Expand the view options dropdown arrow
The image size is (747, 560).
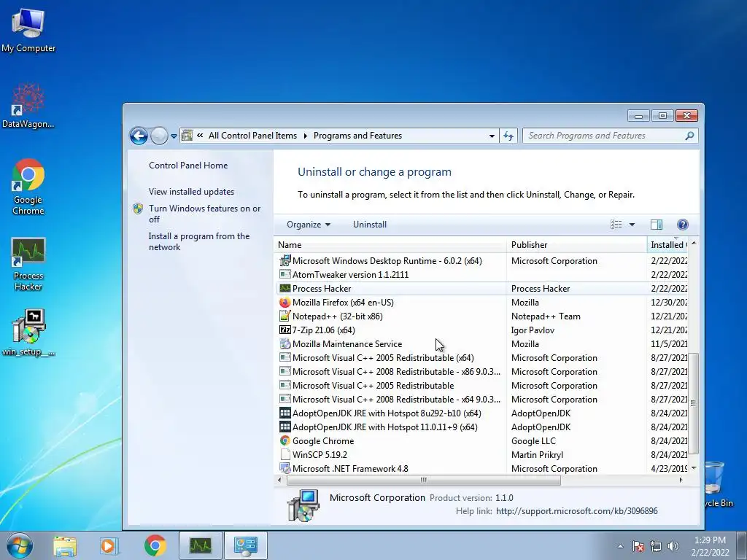pos(632,225)
